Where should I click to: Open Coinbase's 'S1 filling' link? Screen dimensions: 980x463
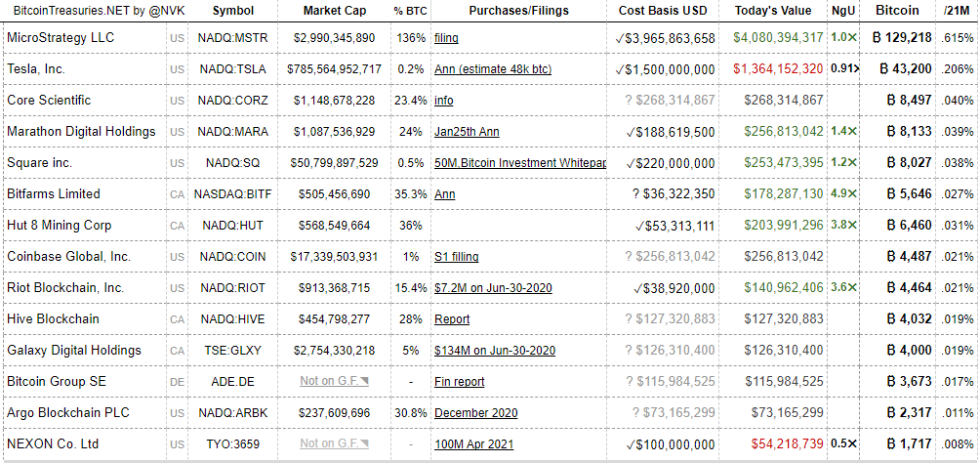[x=456, y=257]
